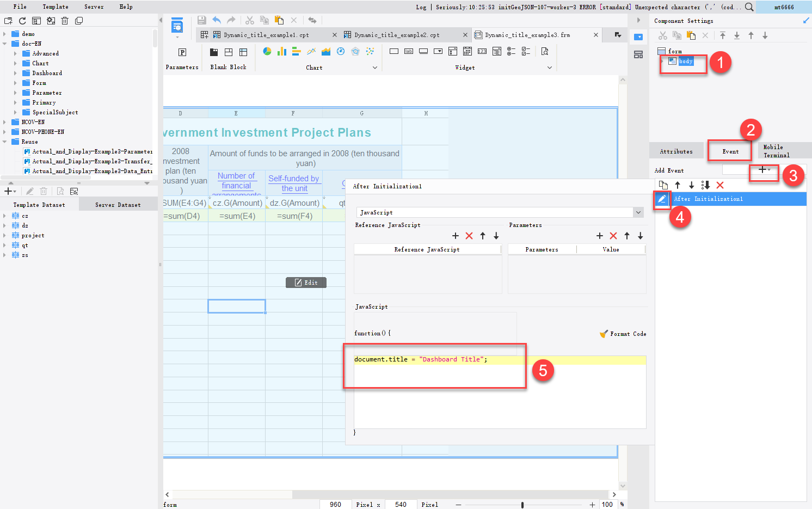812x509 pixels.
Task: Click the new folder icon above file tree
Action: pos(8,21)
